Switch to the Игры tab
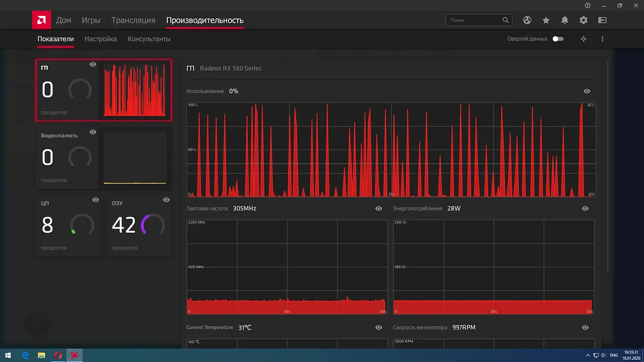Image resolution: width=644 pixels, height=362 pixels. (x=91, y=20)
